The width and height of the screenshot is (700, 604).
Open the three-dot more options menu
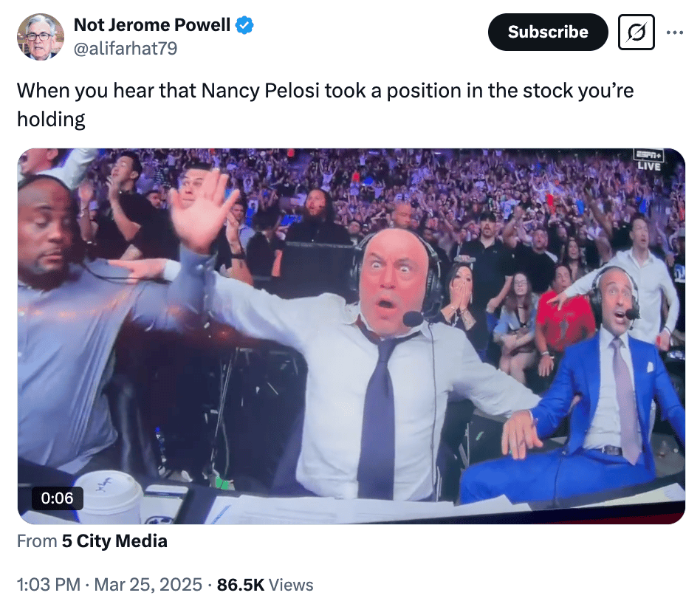674,32
